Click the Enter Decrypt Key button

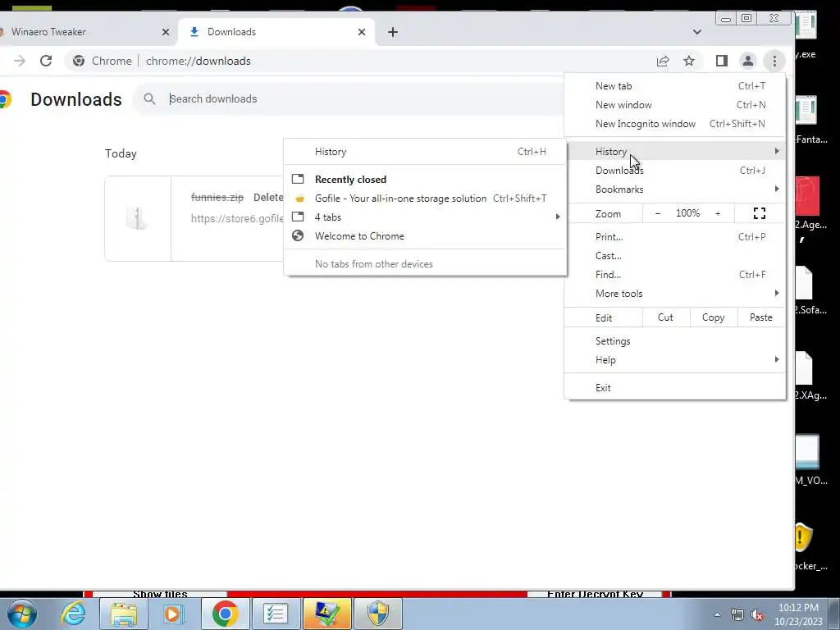pyautogui.click(x=595, y=594)
